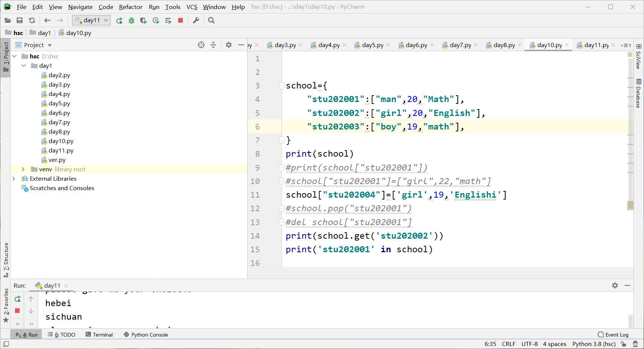Click the Concurrency diagram run icon
Viewport: 644px width, 349px height.
(x=168, y=20)
